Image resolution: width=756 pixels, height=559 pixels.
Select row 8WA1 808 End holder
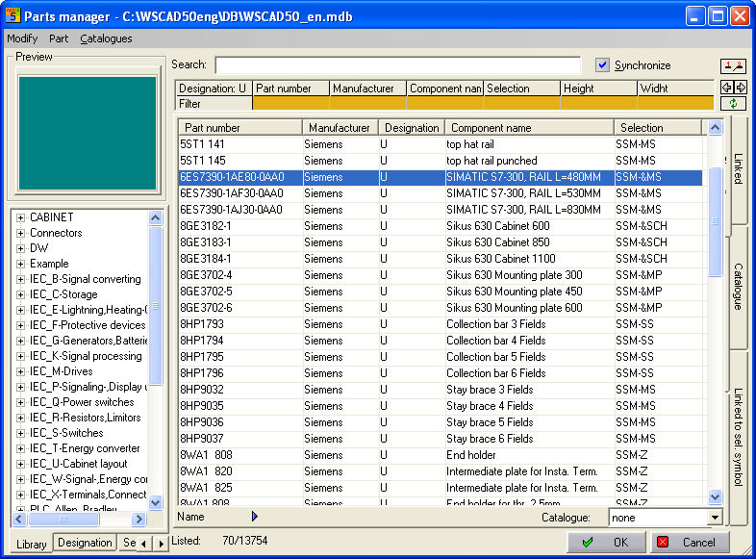(441, 455)
